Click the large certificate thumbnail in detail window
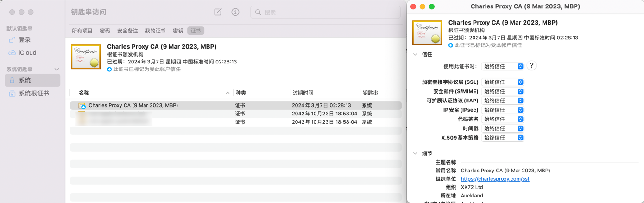 click(427, 33)
